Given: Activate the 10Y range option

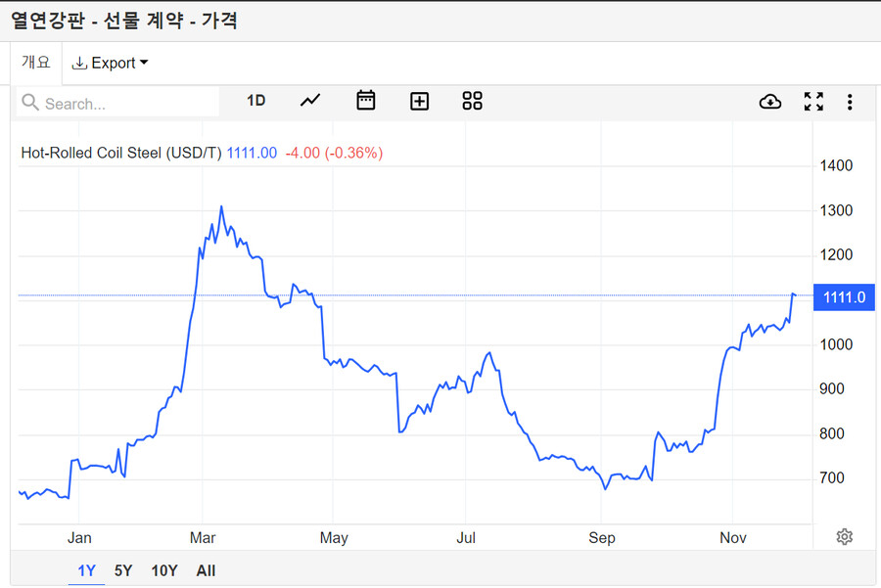Looking at the screenshot, I should pos(163,570).
